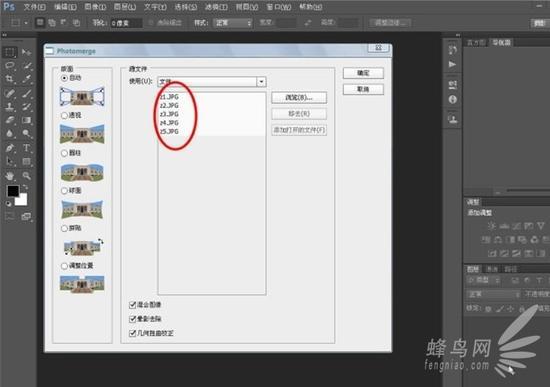Click the white background color swatch
The width and height of the screenshot is (550, 387).
click(22, 201)
